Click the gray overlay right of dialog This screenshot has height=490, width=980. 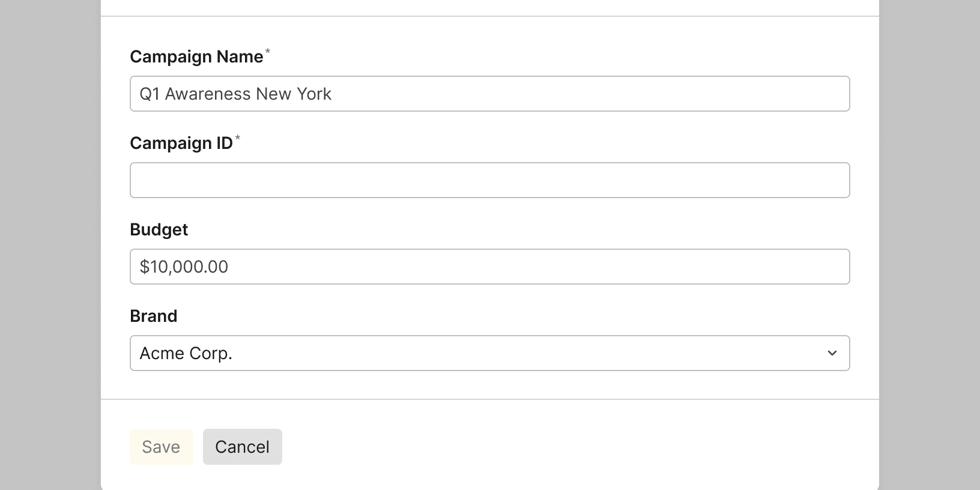(930, 245)
